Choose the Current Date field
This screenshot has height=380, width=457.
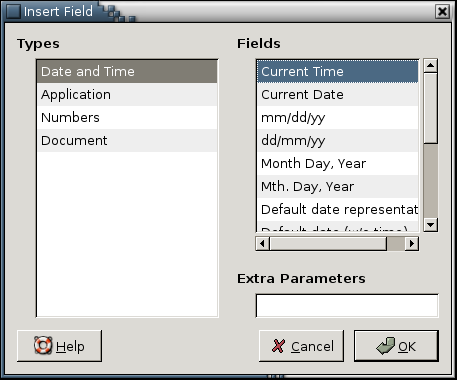(338, 95)
